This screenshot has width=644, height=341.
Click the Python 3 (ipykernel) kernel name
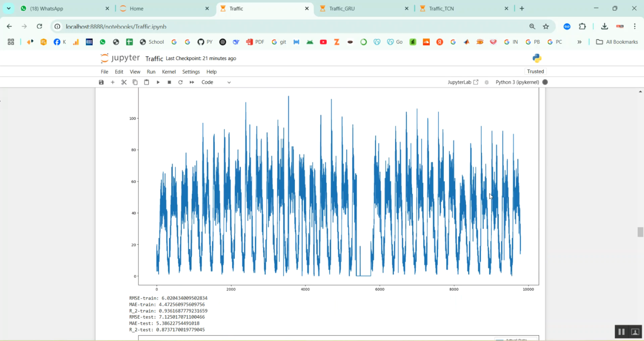[x=517, y=82]
